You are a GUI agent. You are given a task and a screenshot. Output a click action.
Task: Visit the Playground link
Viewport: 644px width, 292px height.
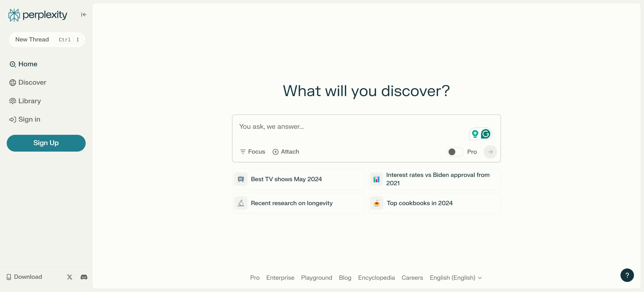316,278
